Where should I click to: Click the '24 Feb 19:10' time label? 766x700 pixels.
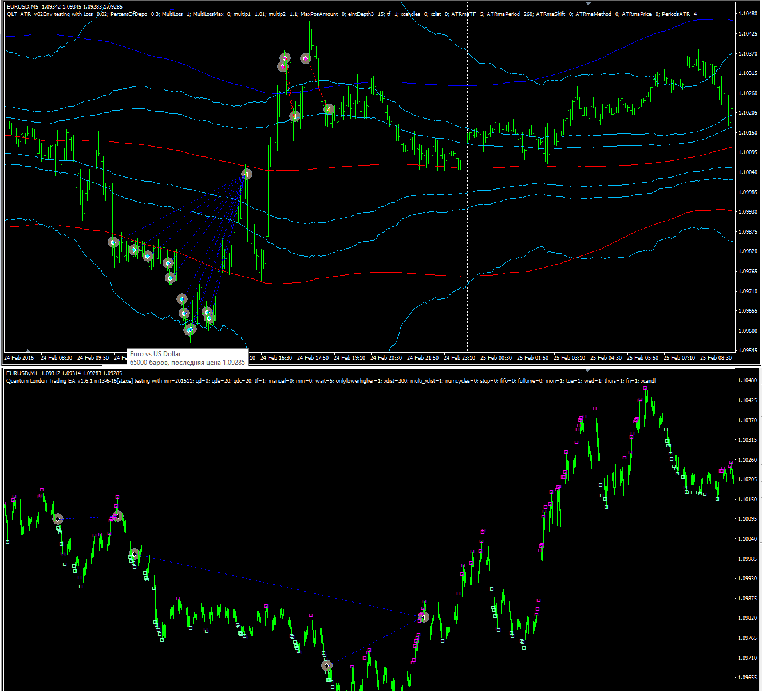(x=349, y=358)
